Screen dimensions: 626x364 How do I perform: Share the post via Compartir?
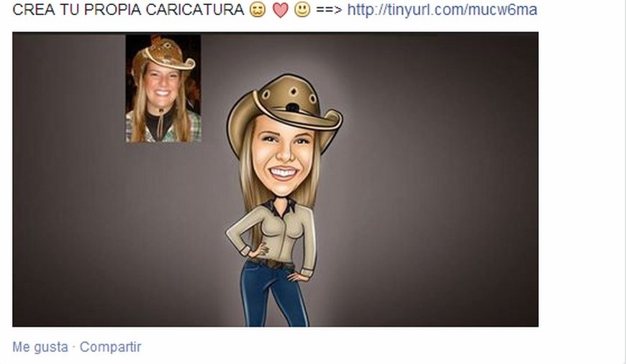pos(110,347)
